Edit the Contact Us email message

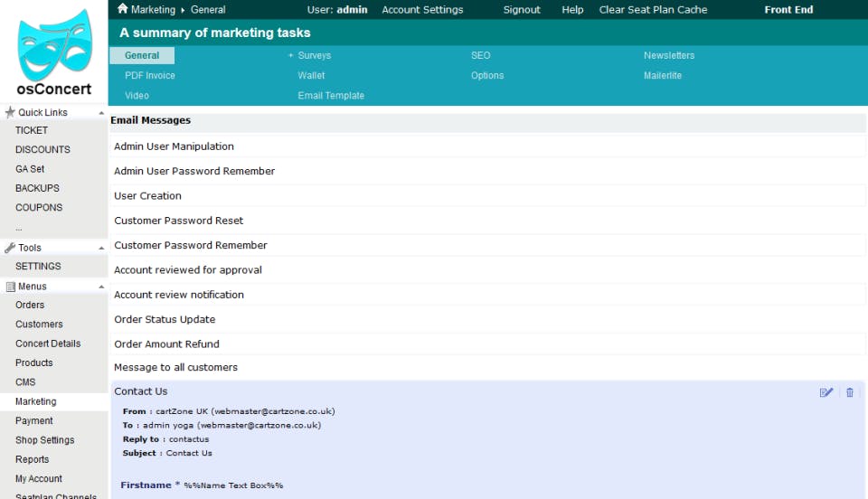826,392
